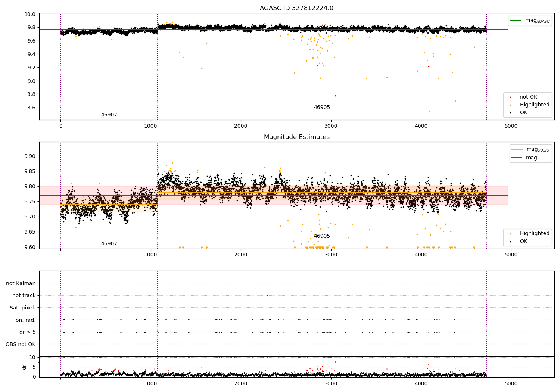Click the '46905' annotation in top plot

pos(322,108)
